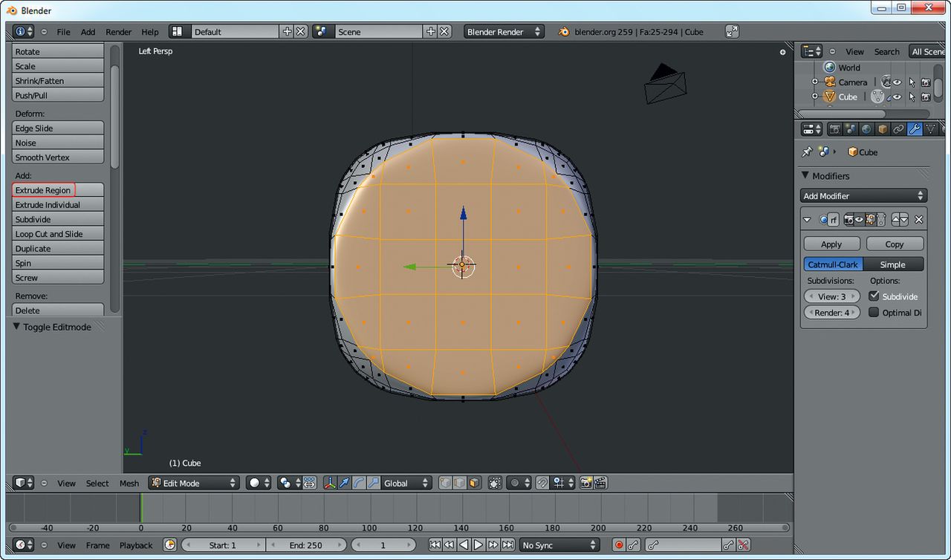
Task: Open the timeline Playback menu
Action: click(136, 545)
